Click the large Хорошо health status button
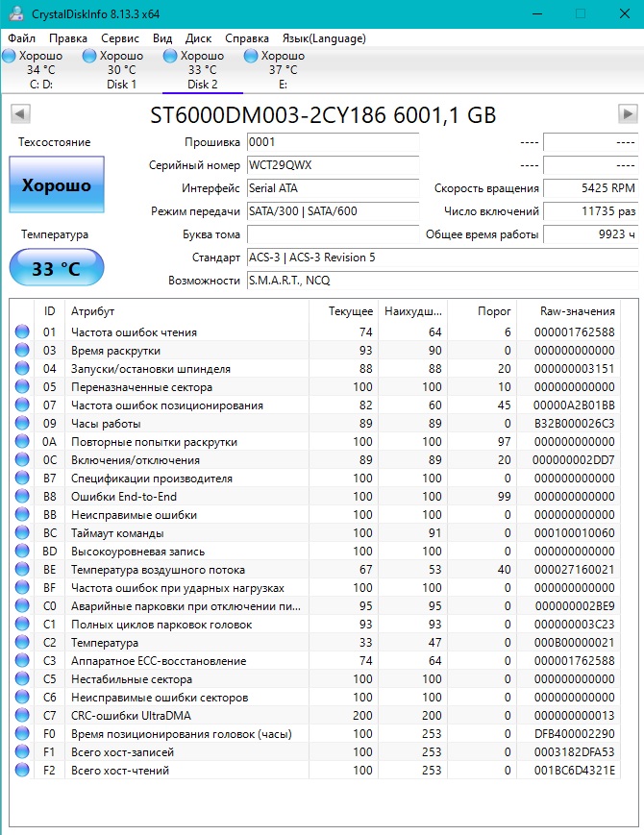The height and width of the screenshot is (835, 644). [57, 184]
